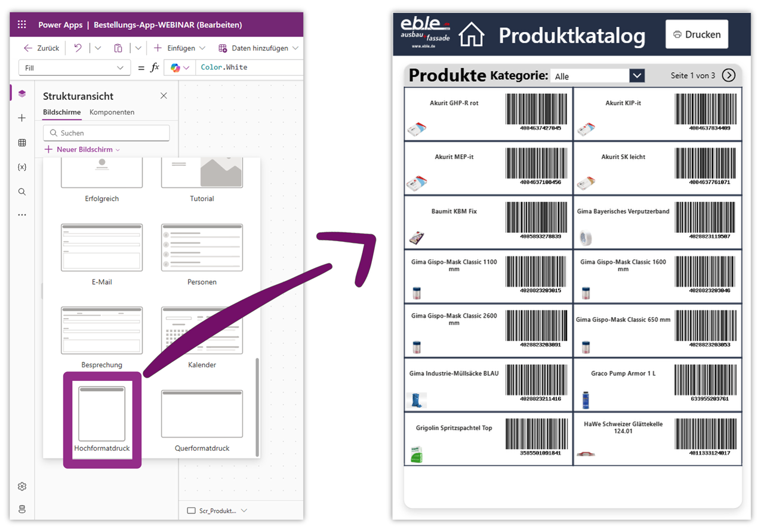The height and width of the screenshot is (532, 764).
Task: Click the Akurit GHP-R rot product image
Action: coord(417,128)
